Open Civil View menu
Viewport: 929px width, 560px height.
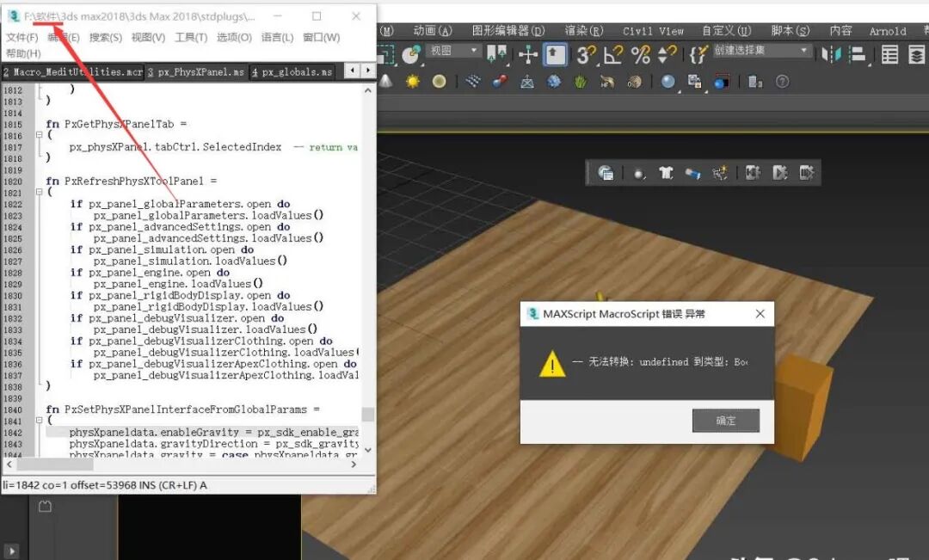coord(653,31)
